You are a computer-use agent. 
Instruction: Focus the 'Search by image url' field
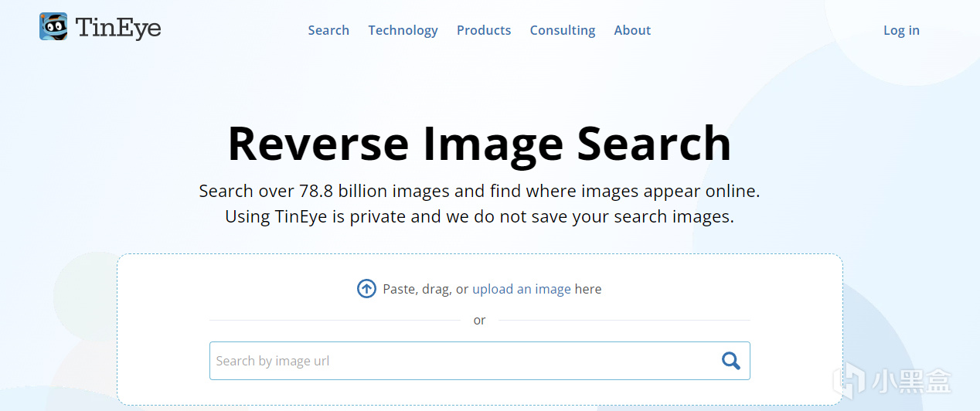[479, 361]
